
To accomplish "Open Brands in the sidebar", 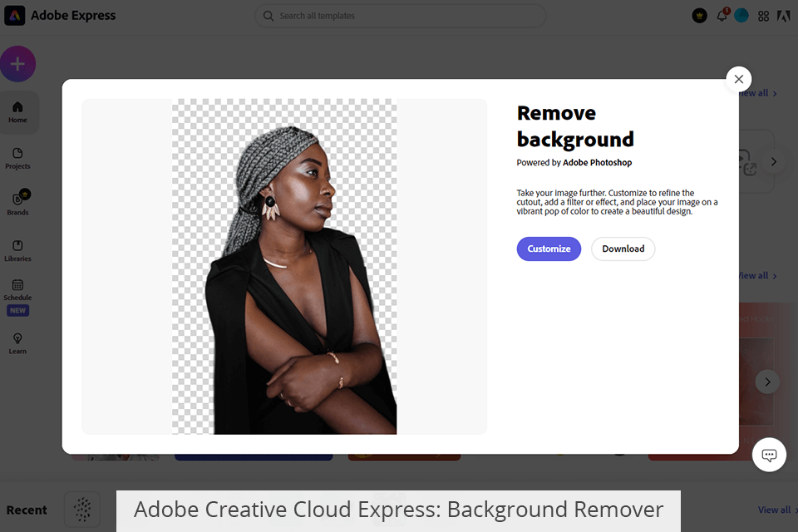I will pyautogui.click(x=17, y=203).
